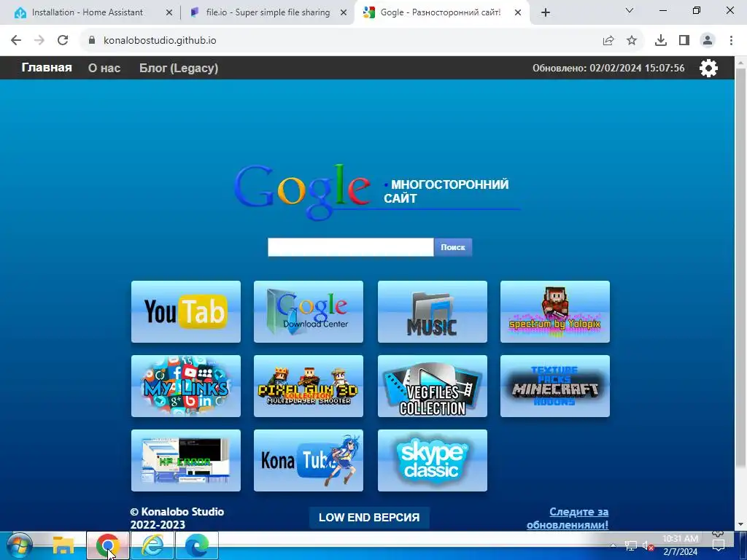Screen dimensions: 747x560
Task: View site information via the lock icon
Action: 92,40
